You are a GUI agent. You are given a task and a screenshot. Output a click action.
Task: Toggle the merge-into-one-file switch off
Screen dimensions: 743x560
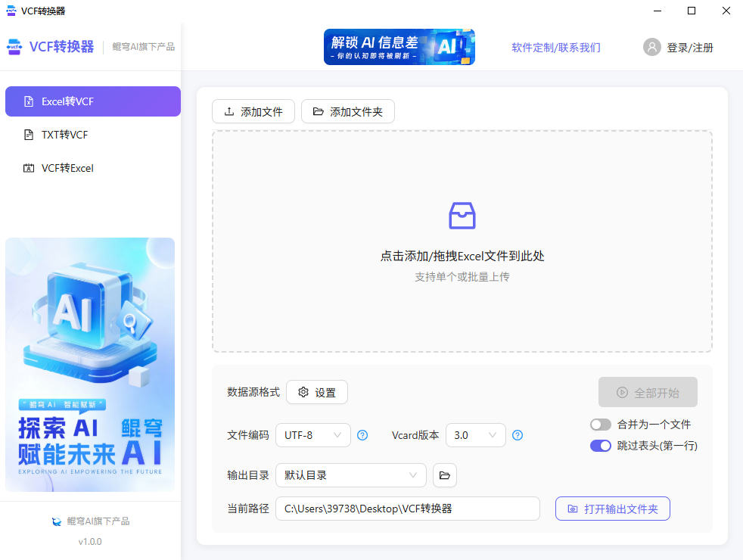[x=601, y=425]
